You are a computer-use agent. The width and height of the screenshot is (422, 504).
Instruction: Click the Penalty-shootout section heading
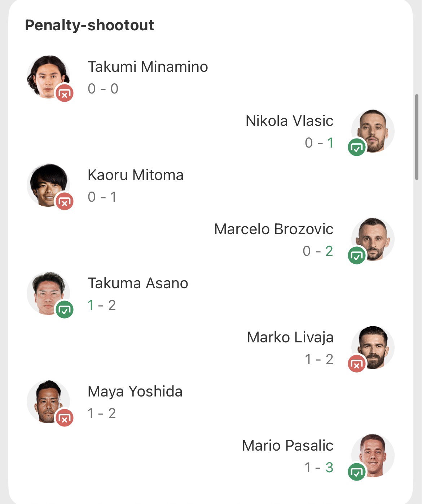[x=89, y=25]
